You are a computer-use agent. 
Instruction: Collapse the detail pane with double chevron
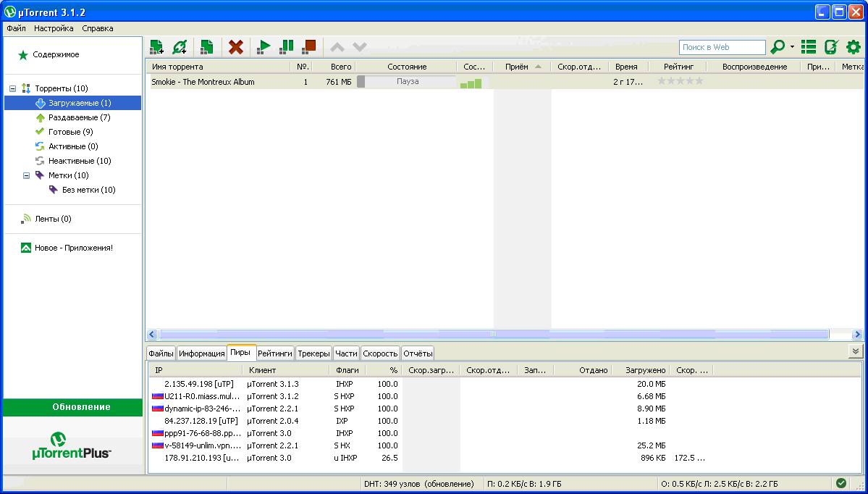click(x=856, y=351)
